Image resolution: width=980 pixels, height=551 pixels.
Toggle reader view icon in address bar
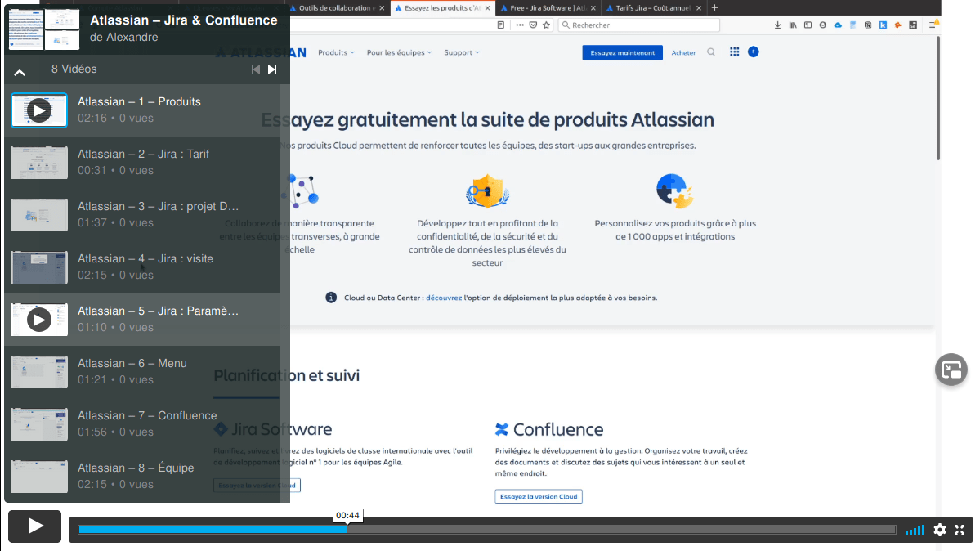coord(500,25)
